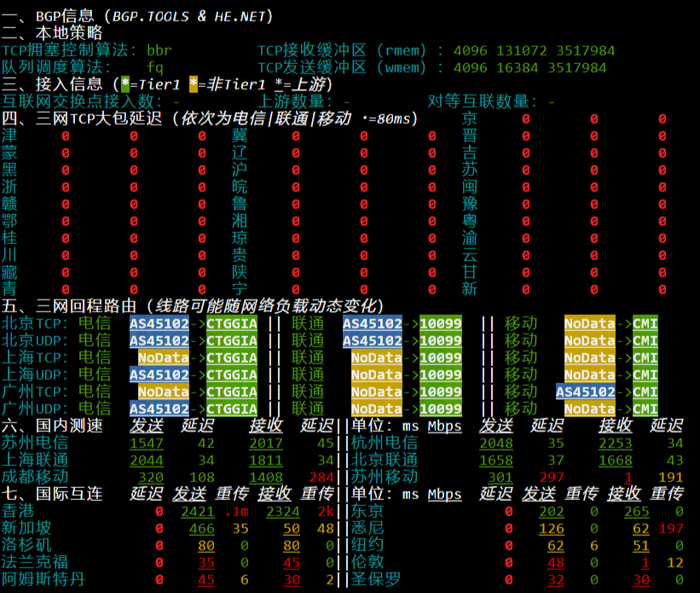The height and width of the screenshot is (593, 700).
Task: Select the 苏州电信 speed test row label
Action: pos(35,443)
